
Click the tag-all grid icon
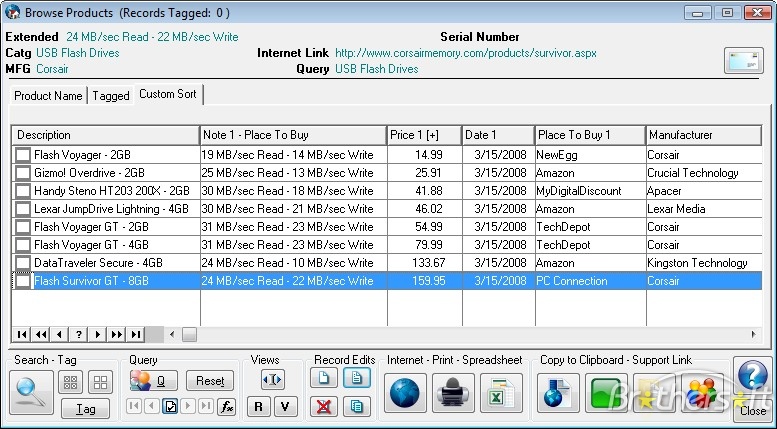tap(71, 382)
